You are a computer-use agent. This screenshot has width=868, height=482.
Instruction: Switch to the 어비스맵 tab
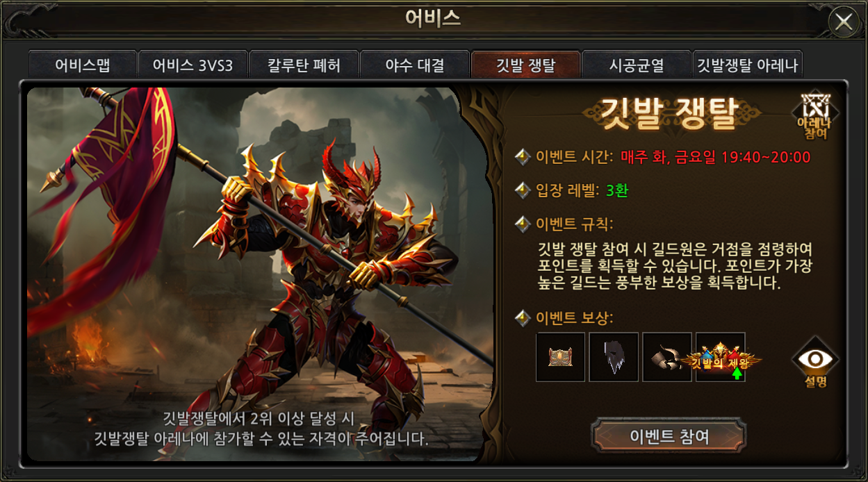82,65
